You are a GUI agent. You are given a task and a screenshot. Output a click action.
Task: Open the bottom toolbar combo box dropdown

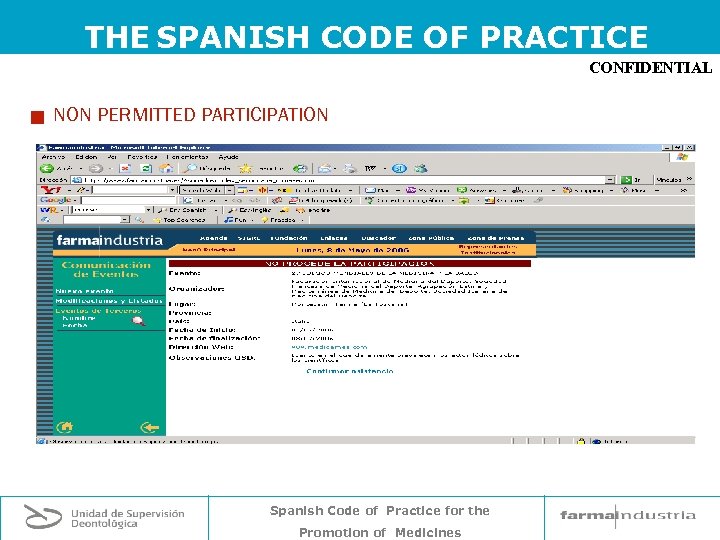tap(125, 220)
